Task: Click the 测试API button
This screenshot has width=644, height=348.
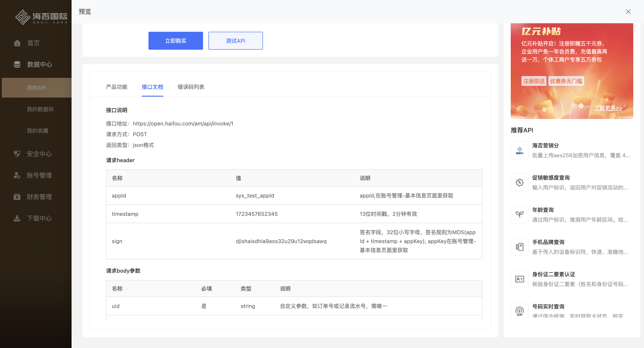Action: 235,41
